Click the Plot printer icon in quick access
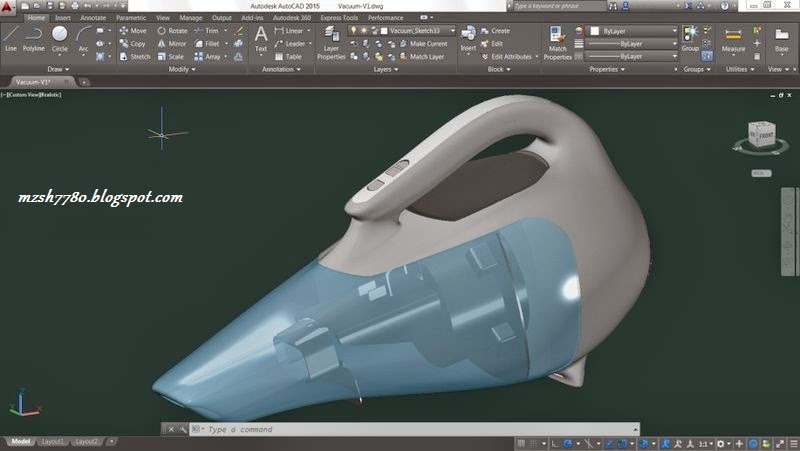 point(75,6)
